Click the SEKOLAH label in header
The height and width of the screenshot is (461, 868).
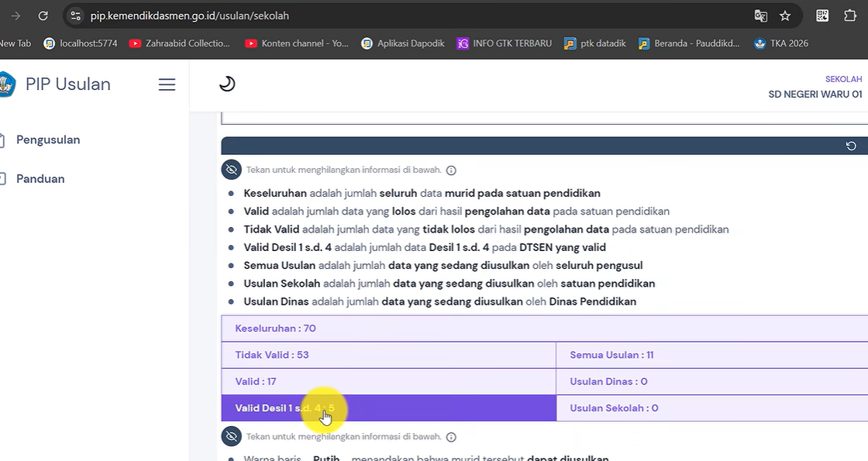844,79
